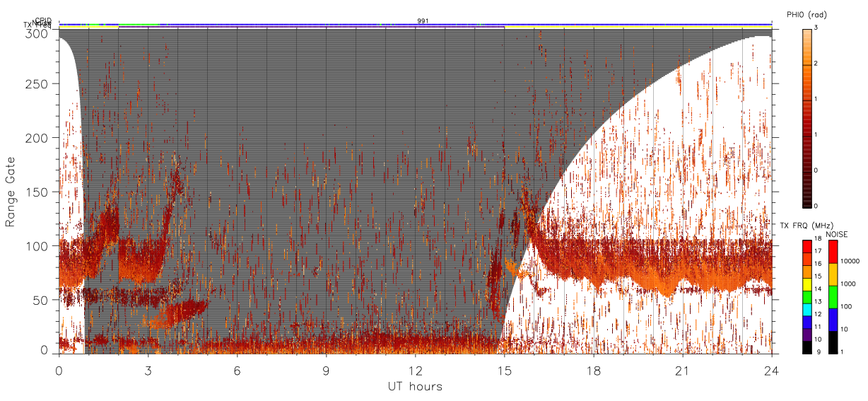This screenshot has height=401, width=868.
Task: Click the x-axis tick label '24'
Action: pyautogui.click(x=771, y=369)
